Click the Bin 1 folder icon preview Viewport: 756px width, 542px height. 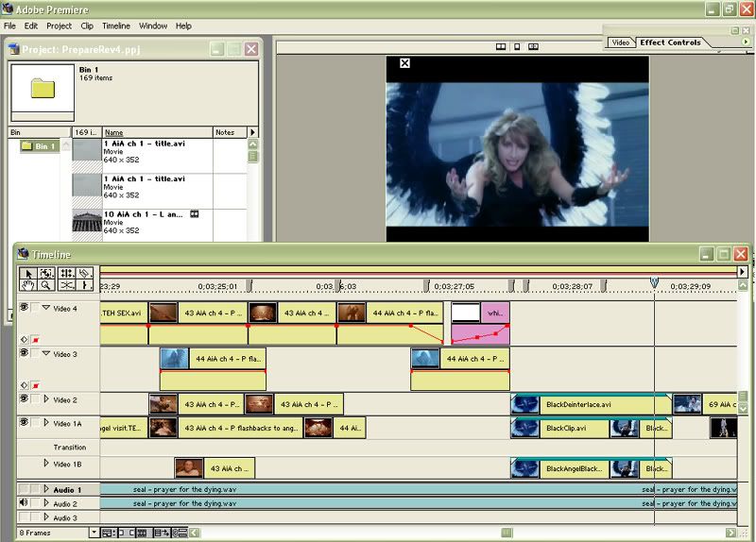(x=43, y=89)
